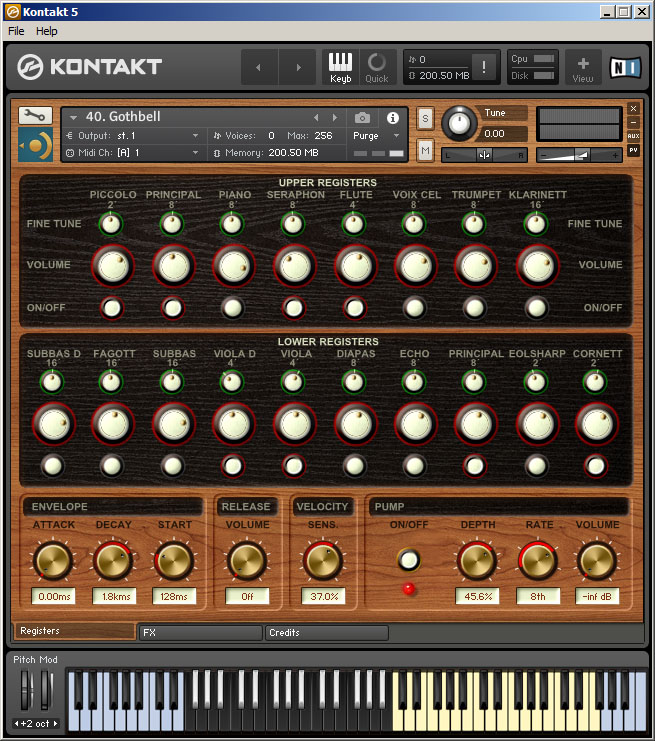
Task: Open the View options plus icon
Action: [x=583, y=67]
